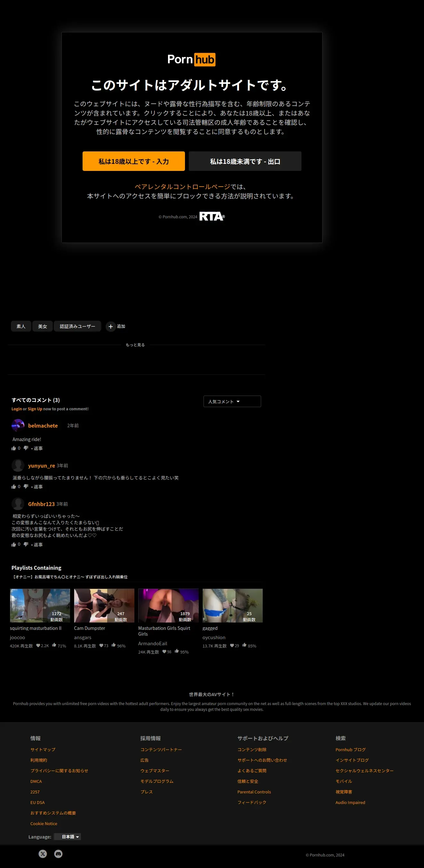Click the Discord footer icon
The height and width of the screenshot is (868, 424).
click(x=58, y=854)
